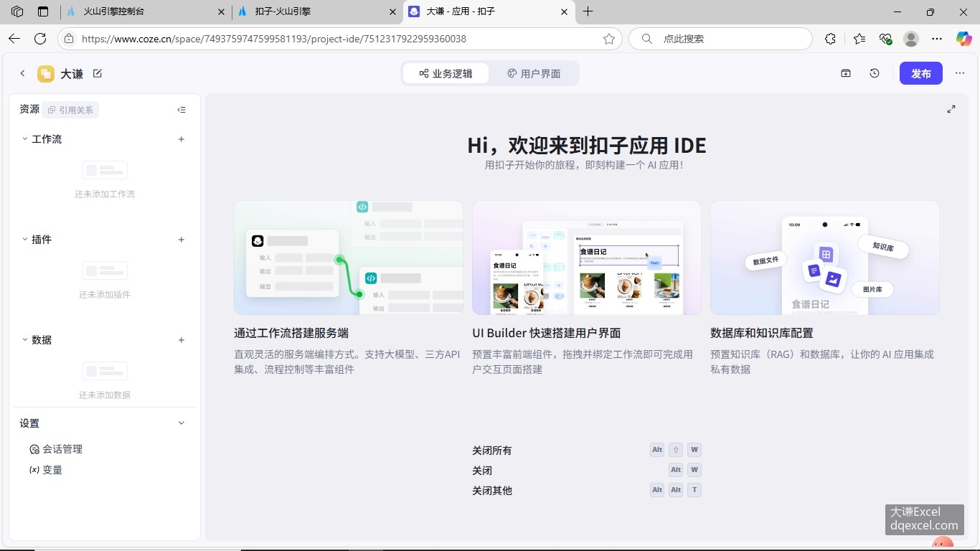Image resolution: width=980 pixels, height=551 pixels.
Task: Open 变量 in settings
Action: pyautogui.click(x=46, y=470)
